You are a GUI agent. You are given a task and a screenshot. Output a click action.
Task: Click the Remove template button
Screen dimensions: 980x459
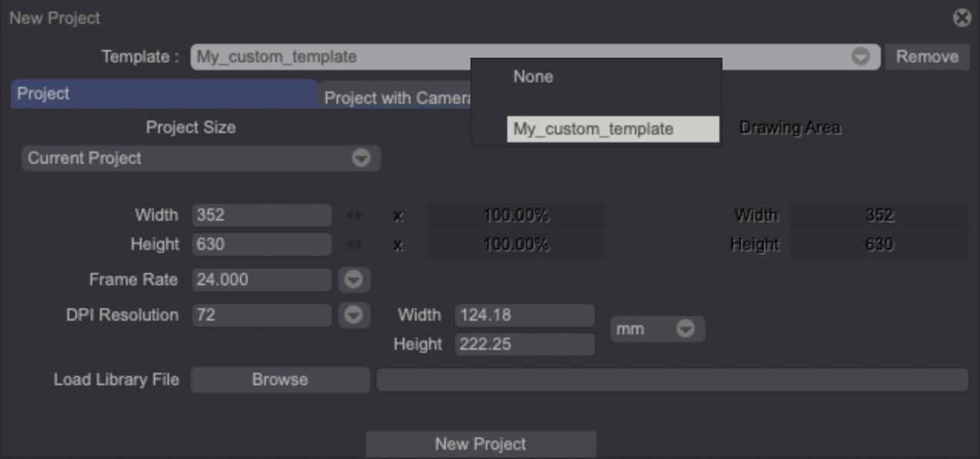pos(926,57)
